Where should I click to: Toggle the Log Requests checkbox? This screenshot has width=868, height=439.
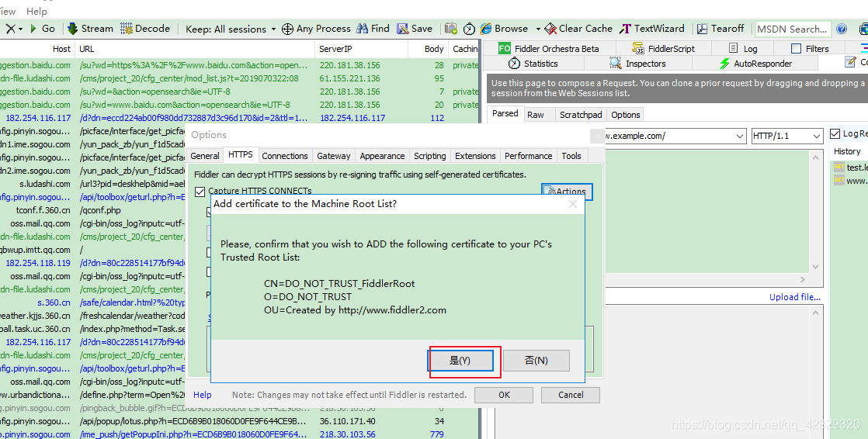835,134
